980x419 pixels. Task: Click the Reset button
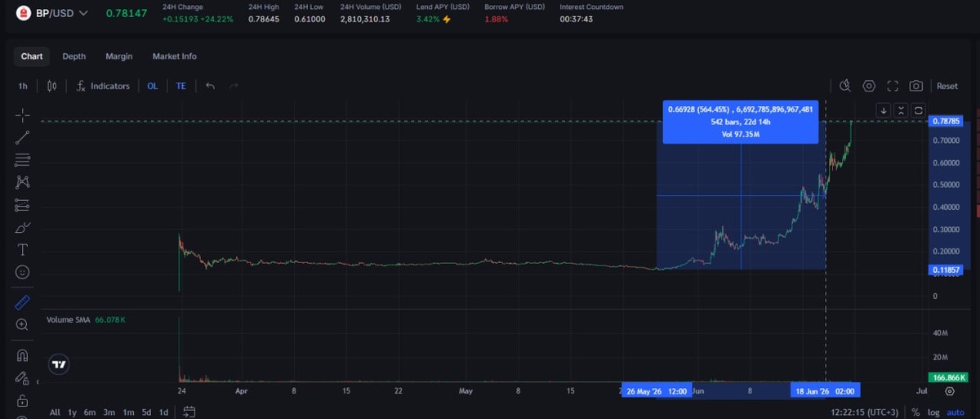point(947,86)
